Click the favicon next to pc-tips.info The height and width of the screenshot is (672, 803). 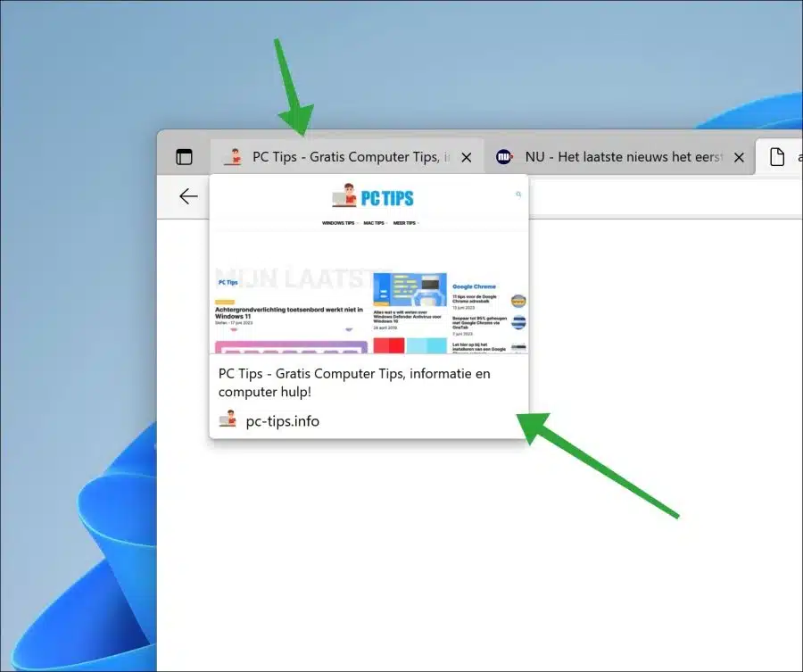228,420
